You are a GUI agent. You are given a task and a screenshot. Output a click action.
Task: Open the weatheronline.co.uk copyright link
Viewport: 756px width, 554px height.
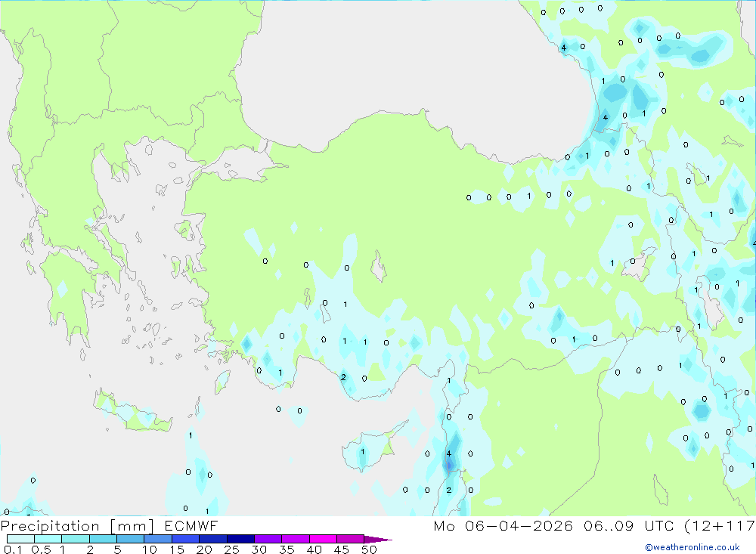point(692,547)
